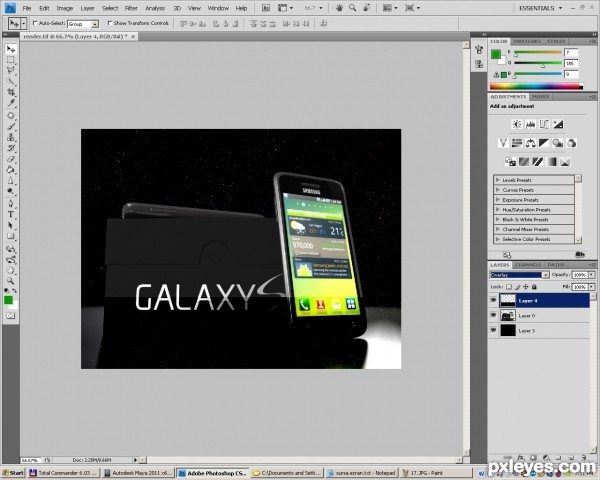Open the Image menu
600x480 pixels.
click(65, 8)
